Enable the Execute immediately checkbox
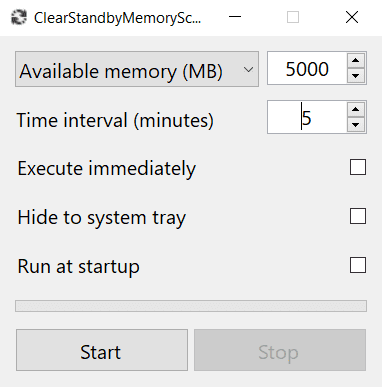 coord(358,167)
